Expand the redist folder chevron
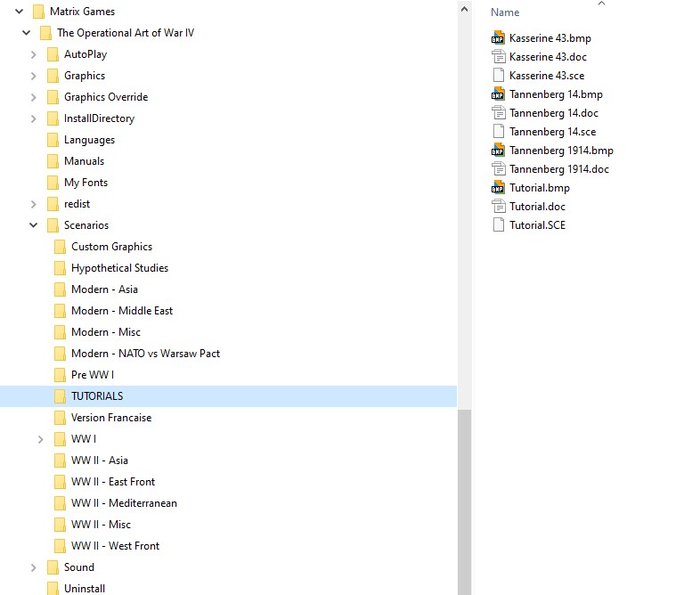The image size is (700, 595). pos(34,205)
